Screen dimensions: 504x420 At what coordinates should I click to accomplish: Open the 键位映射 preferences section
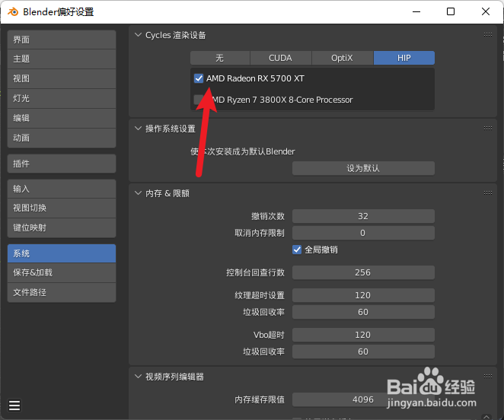point(62,228)
